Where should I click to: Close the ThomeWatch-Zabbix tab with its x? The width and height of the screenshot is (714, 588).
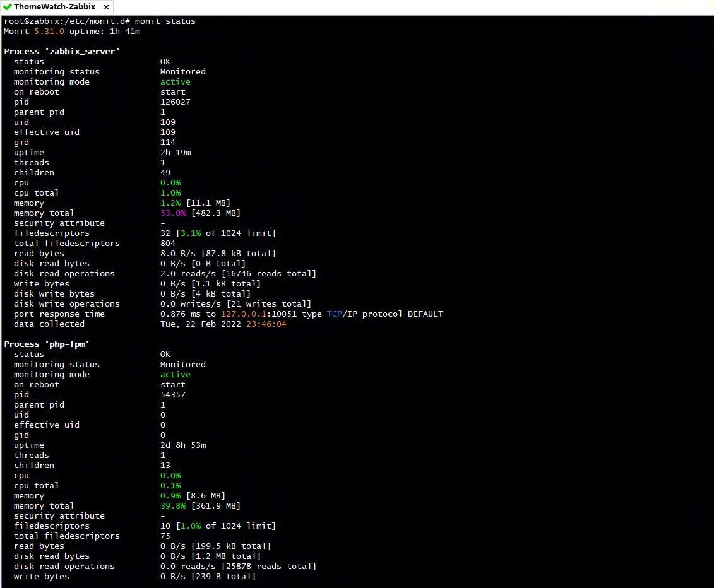[105, 8]
